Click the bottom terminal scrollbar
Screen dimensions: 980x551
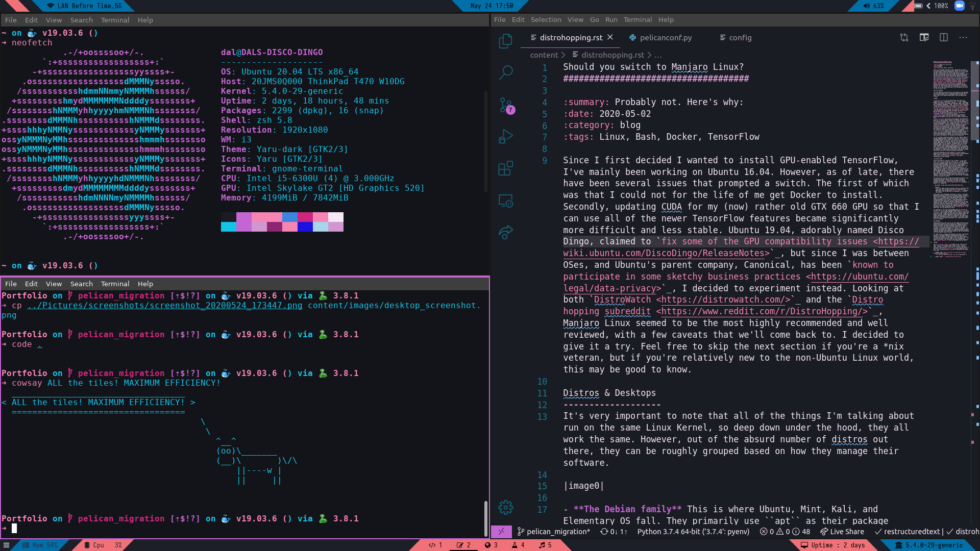(x=485, y=518)
